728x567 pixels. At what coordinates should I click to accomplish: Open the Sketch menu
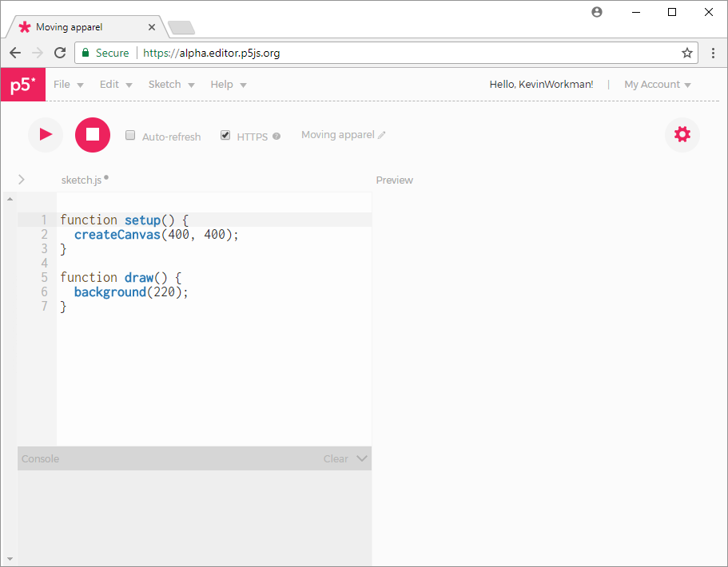[x=171, y=85]
